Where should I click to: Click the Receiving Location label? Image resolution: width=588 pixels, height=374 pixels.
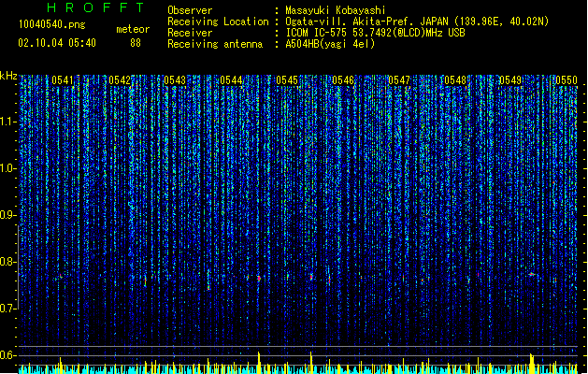coord(218,22)
